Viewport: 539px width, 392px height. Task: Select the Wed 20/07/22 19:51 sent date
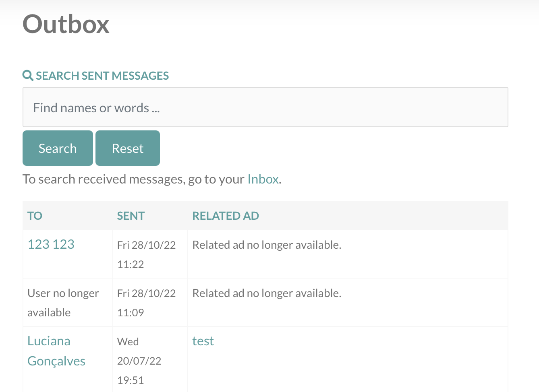[x=139, y=361]
